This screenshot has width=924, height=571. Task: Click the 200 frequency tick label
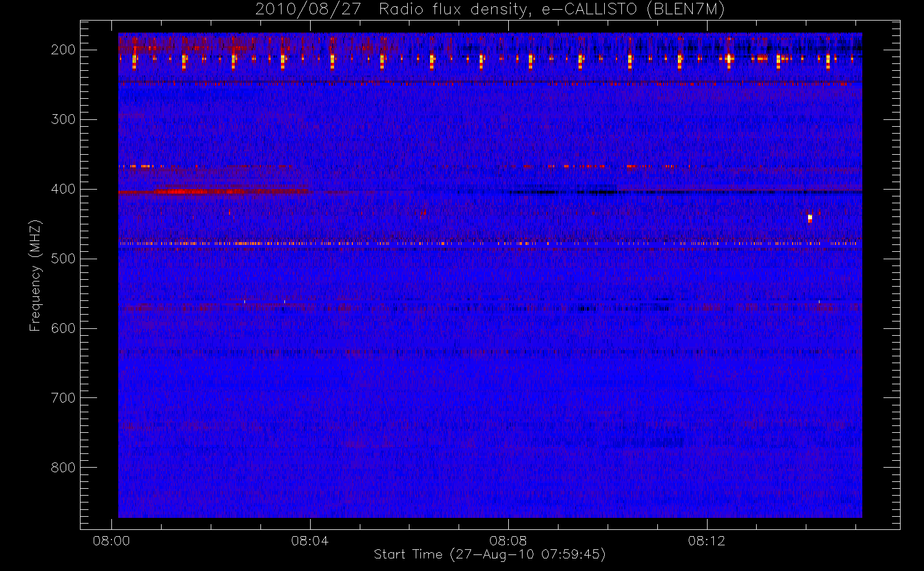(63, 50)
